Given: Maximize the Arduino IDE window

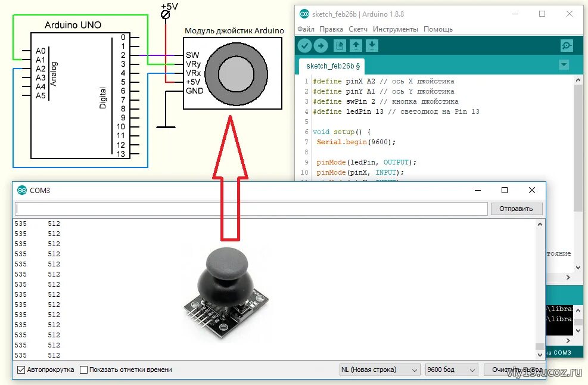Looking at the screenshot, I should coord(542,14).
